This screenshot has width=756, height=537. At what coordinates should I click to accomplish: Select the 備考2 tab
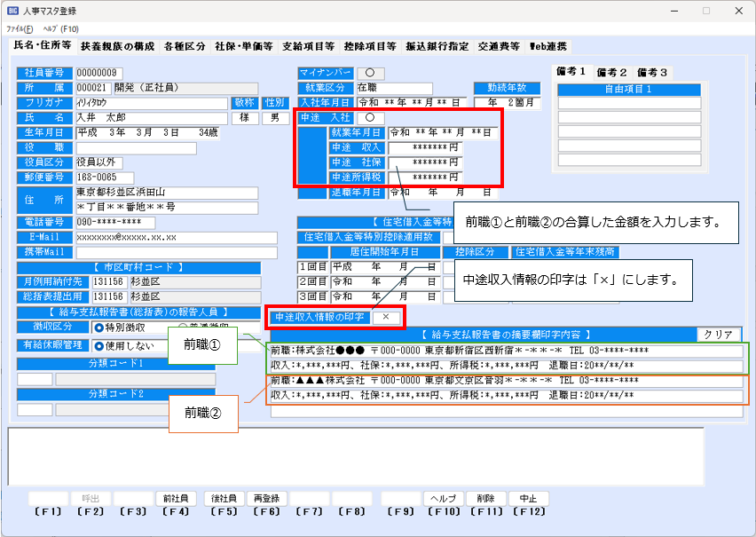pos(611,72)
